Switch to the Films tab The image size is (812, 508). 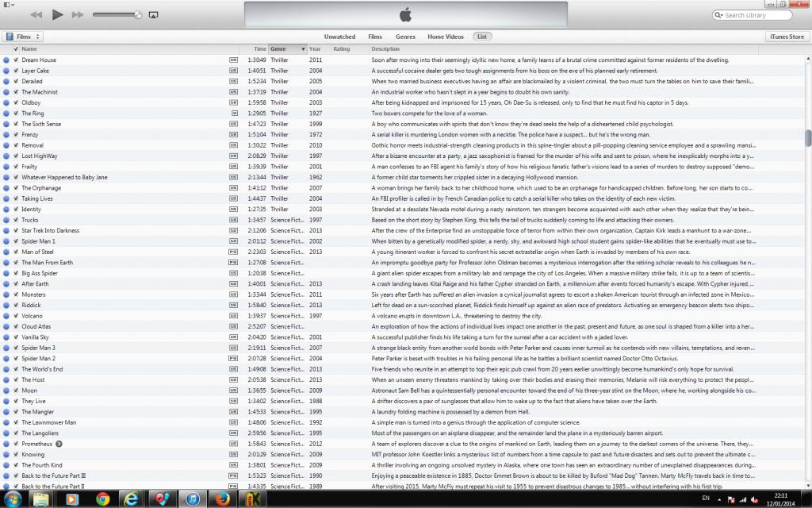pos(375,37)
